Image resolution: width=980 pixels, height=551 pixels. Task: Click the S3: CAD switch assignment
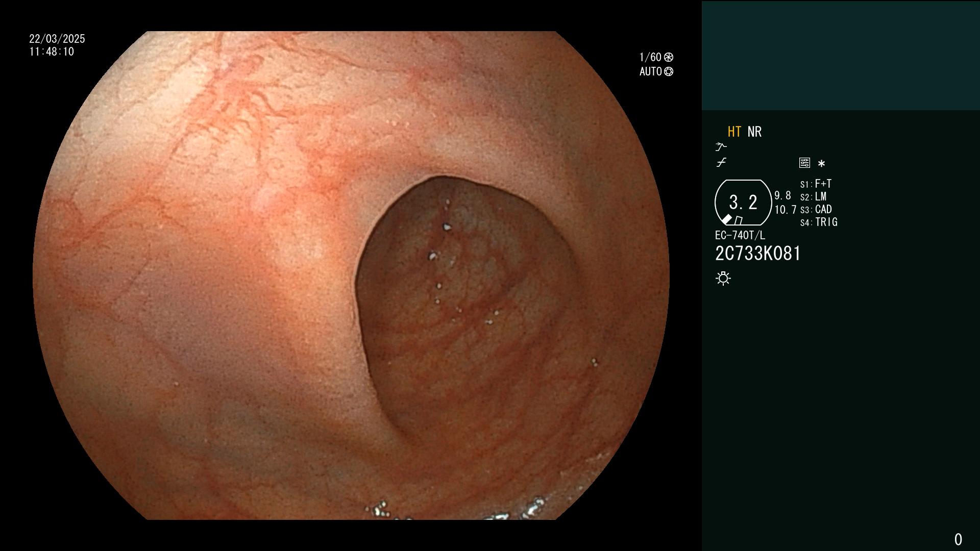(816, 209)
